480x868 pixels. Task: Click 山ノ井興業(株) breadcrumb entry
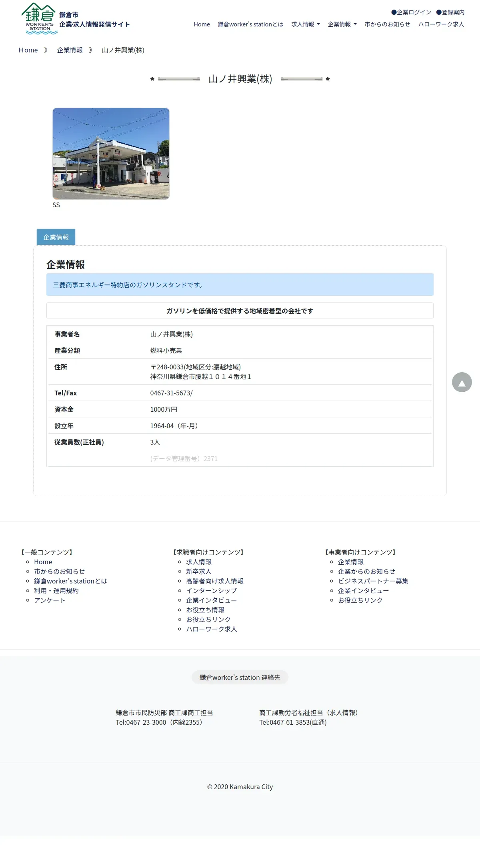point(123,50)
